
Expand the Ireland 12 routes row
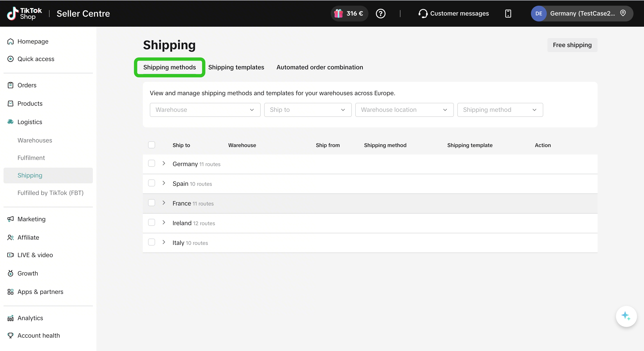(164, 223)
